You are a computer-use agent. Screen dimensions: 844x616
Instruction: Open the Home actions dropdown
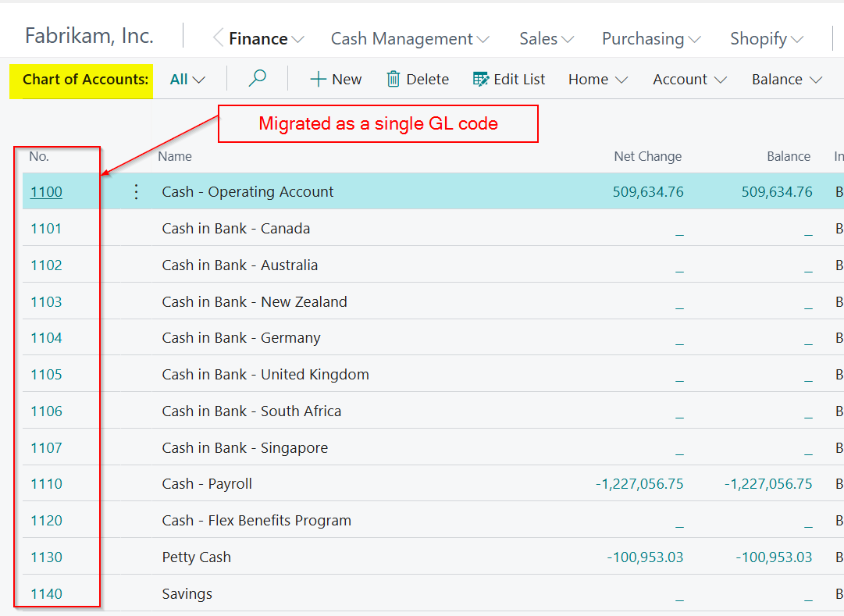pyautogui.click(x=598, y=79)
